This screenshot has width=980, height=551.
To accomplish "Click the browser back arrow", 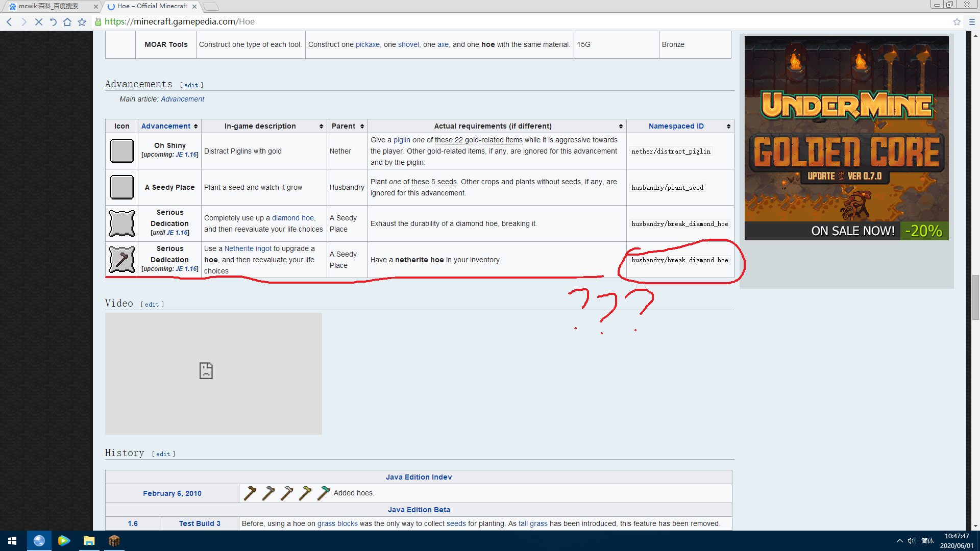I will pyautogui.click(x=9, y=22).
